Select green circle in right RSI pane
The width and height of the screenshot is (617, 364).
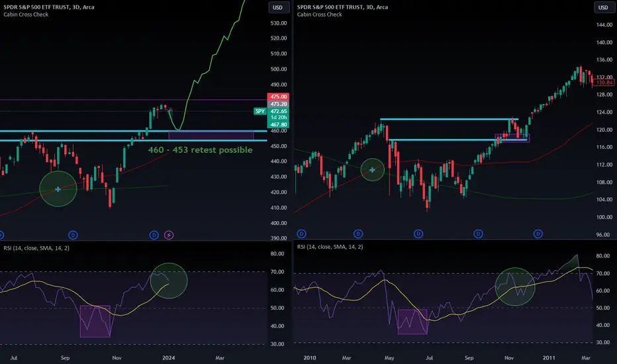pyautogui.click(x=514, y=287)
